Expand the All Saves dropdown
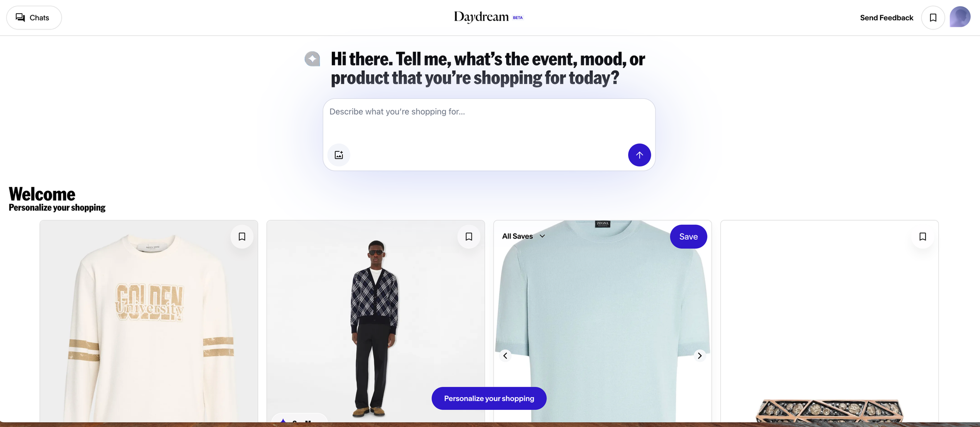Image resolution: width=980 pixels, height=427 pixels. point(523,236)
